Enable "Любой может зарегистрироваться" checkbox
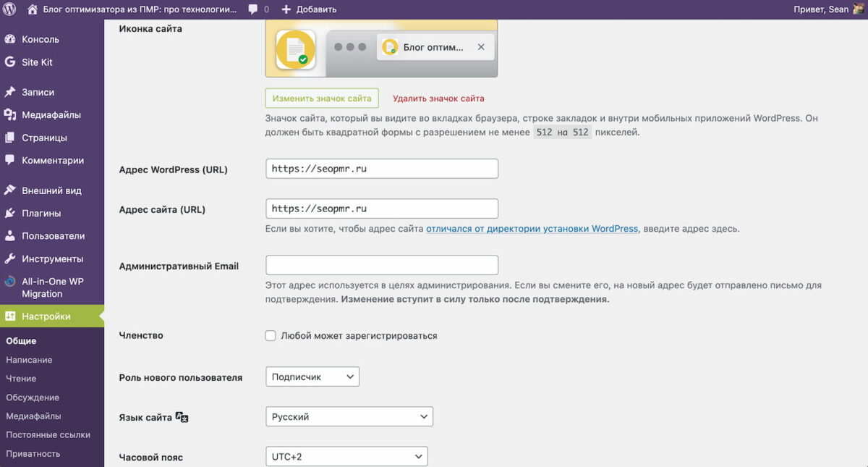The image size is (868, 467). pyautogui.click(x=271, y=336)
